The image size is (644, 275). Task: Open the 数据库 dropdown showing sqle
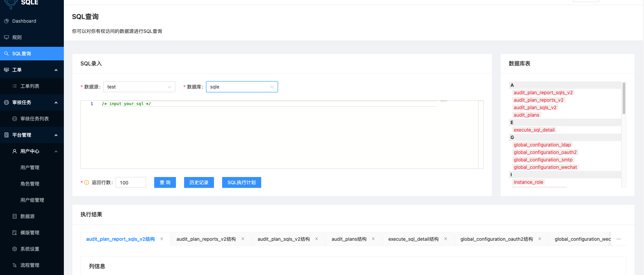(242, 87)
